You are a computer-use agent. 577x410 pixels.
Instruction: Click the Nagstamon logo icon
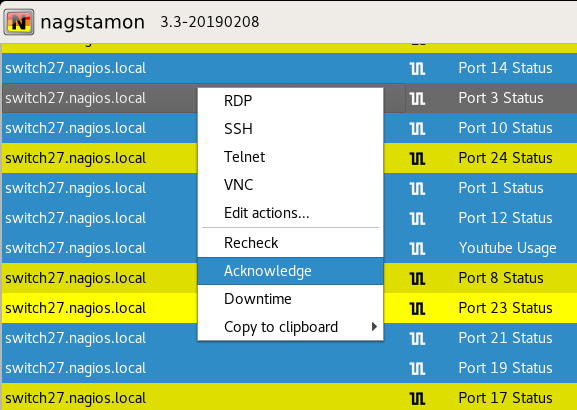19,22
